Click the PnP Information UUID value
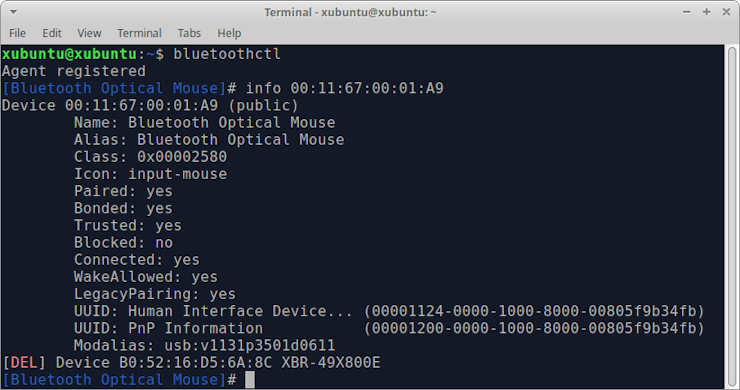 (x=534, y=328)
